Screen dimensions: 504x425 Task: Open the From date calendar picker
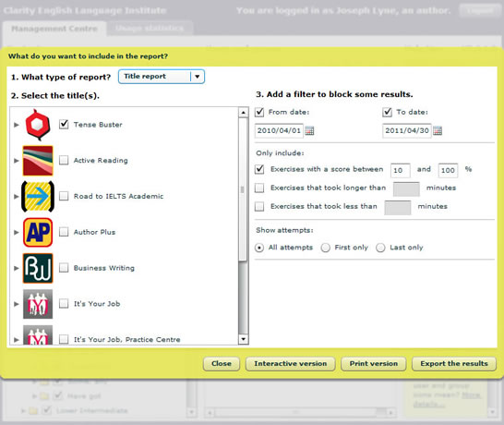(309, 130)
